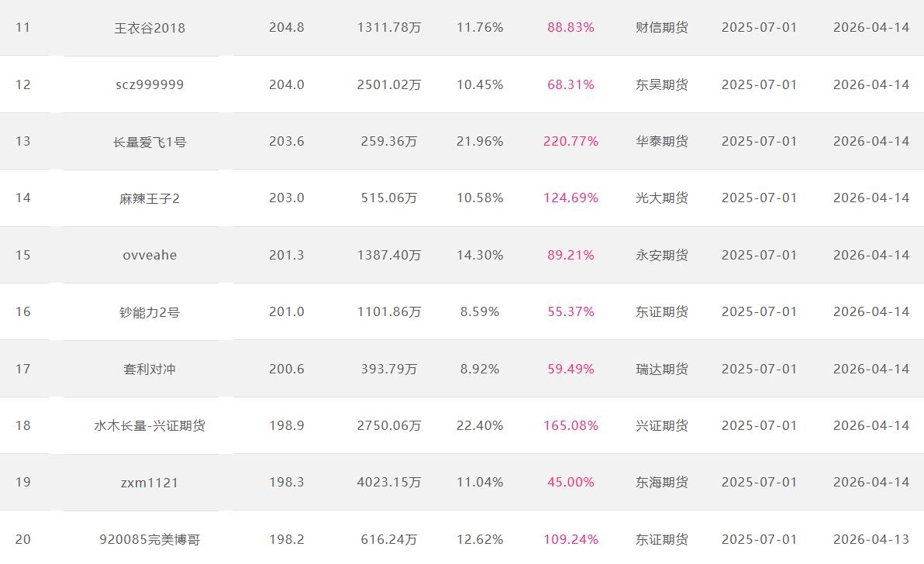View the 水木长量-兴证期货 account

150,425
